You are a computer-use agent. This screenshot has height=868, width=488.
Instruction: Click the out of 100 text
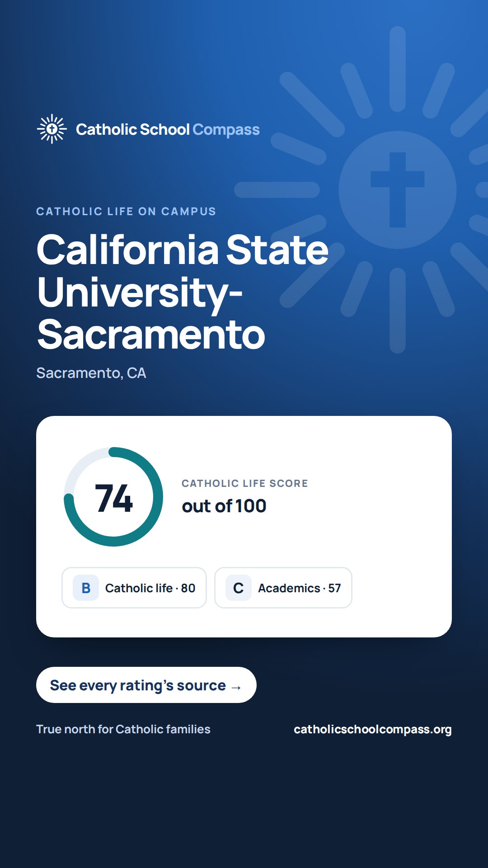pyautogui.click(x=224, y=506)
